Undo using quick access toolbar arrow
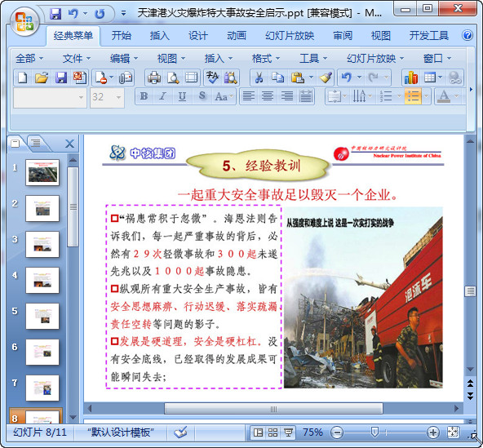The width and height of the screenshot is (483, 448). [x=73, y=14]
